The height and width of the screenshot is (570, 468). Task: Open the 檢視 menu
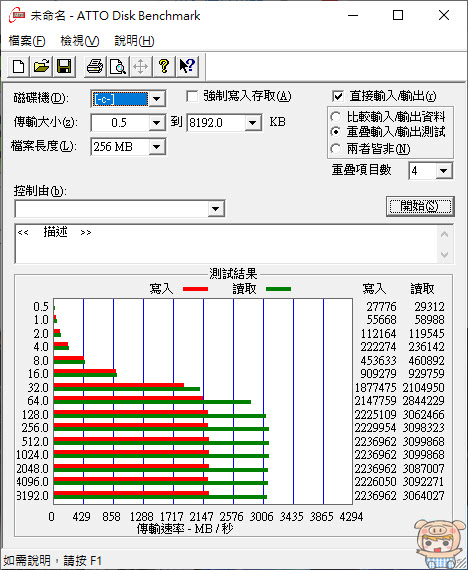80,41
